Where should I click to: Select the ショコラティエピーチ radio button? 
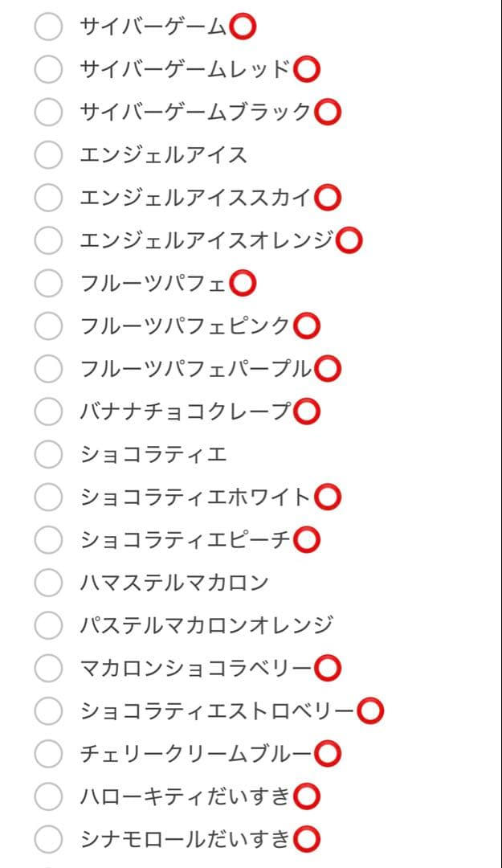[x=48, y=540]
